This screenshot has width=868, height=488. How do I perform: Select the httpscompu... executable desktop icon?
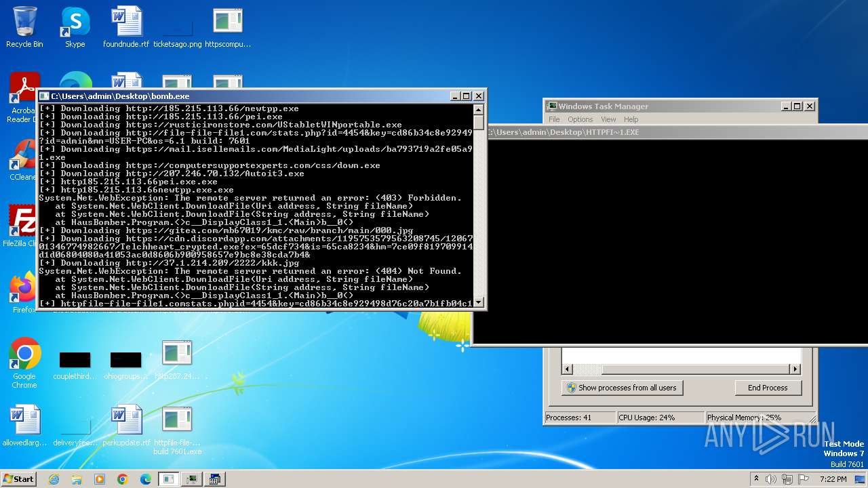pyautogui.click(x=228, y=27)
